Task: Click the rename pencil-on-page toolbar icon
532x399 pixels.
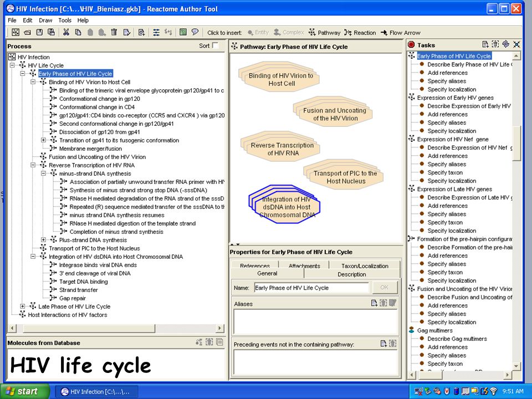Action: pos(126,32)
